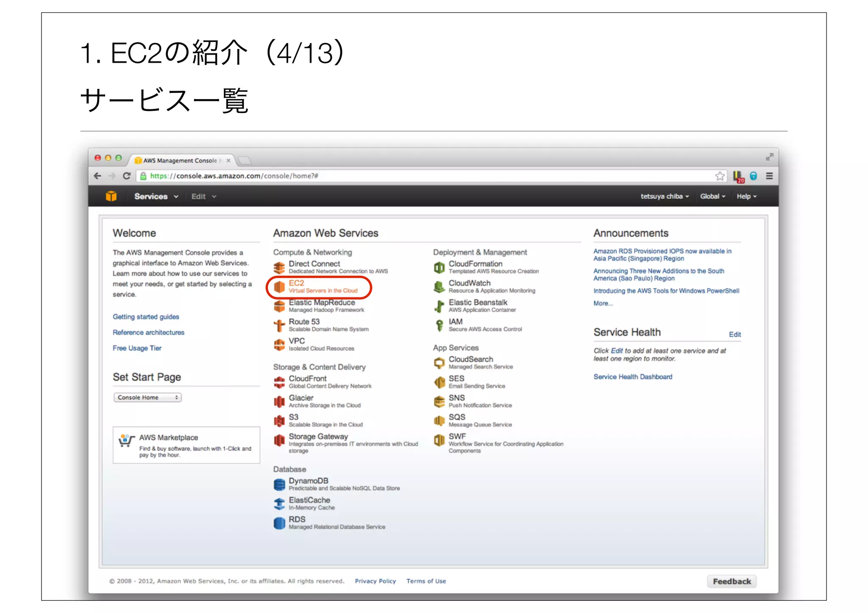Image resolution: width=868 pixels, height=613 pixels.
Task: Click the AWS cube logo
Action: tap(111, 196)
